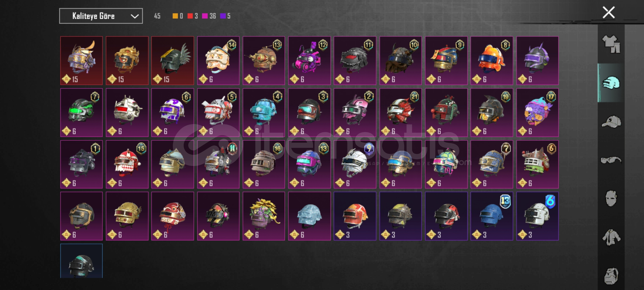Expand the sort dropdown chevron arrow

[x=134, y=16]
